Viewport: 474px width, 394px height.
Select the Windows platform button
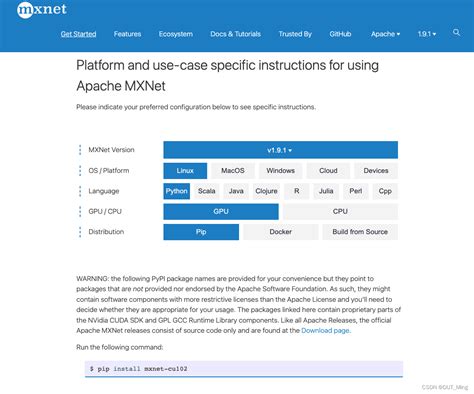click(x=280, y=171)
